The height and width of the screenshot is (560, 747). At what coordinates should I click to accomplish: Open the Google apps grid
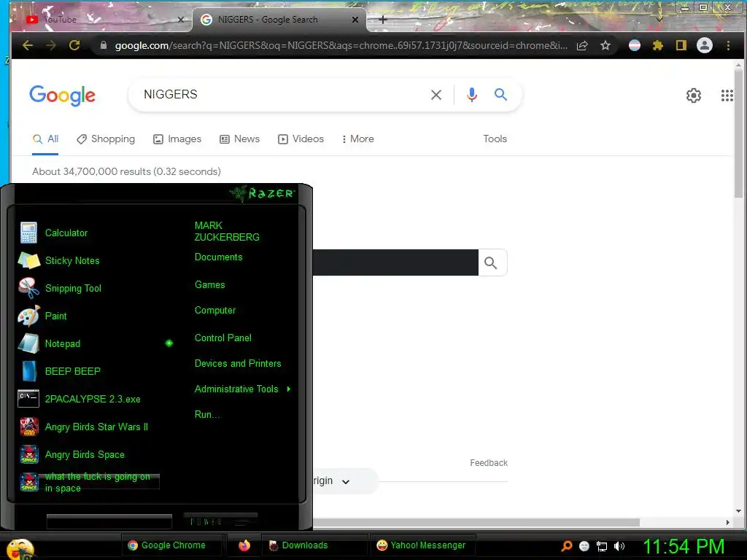pyautogui.click(x=727, y=96)
